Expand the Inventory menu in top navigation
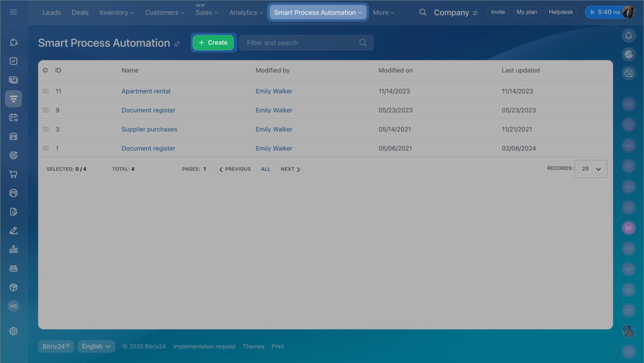The image size is (644, 363). pyautogui.click(x=117, y=13)
